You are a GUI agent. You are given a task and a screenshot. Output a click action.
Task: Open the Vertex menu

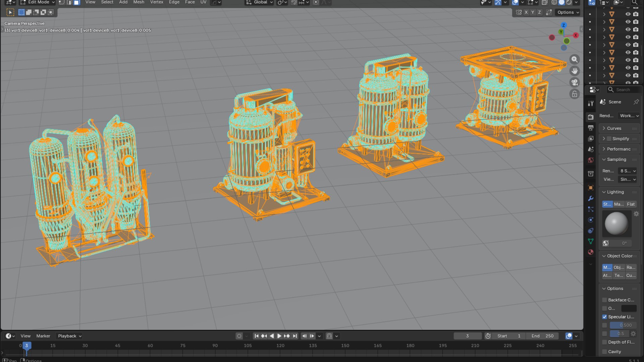click(157, 2)
